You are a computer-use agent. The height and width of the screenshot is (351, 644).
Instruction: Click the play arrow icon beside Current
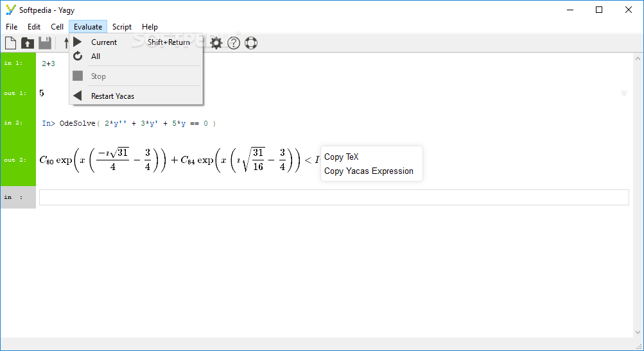(x=77, y=42)
